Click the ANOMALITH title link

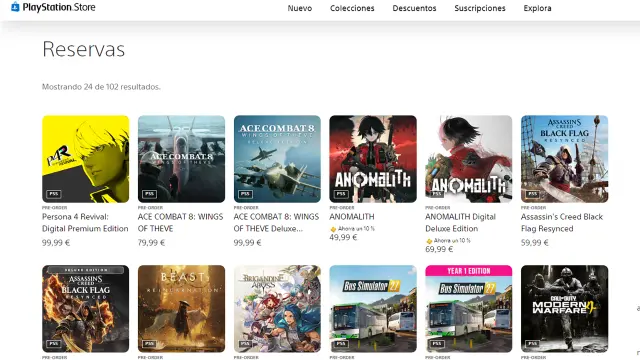(x=352, y=217)
